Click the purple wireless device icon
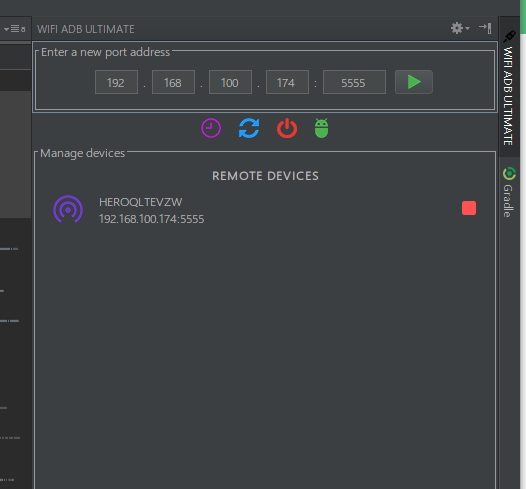 pos(68,209)
